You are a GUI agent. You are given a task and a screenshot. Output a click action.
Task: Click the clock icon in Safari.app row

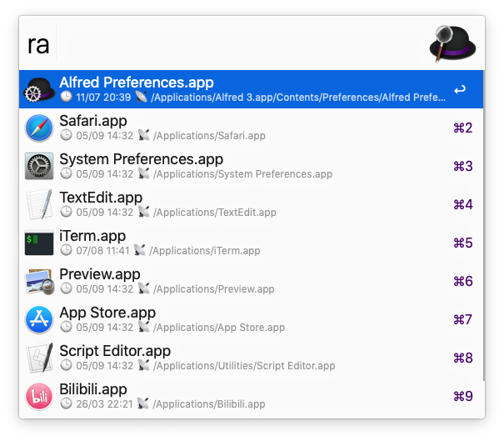(66, 135)
